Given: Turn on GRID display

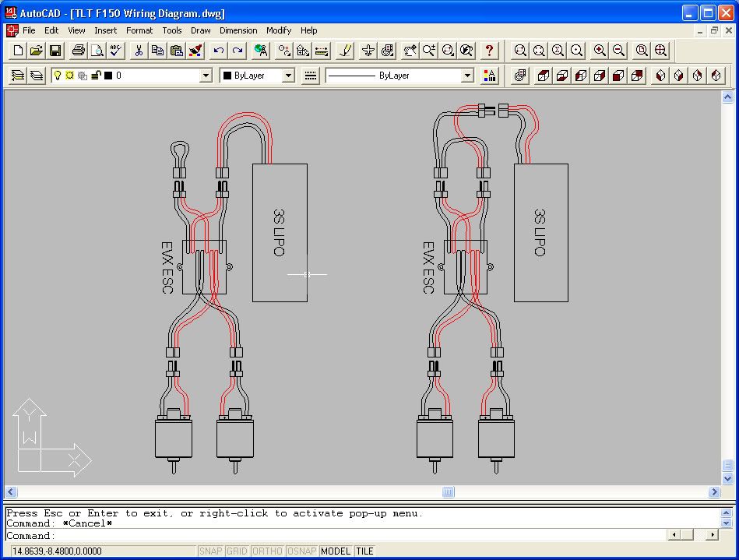Looking at the screenshot, I should [x=237, y=551].
